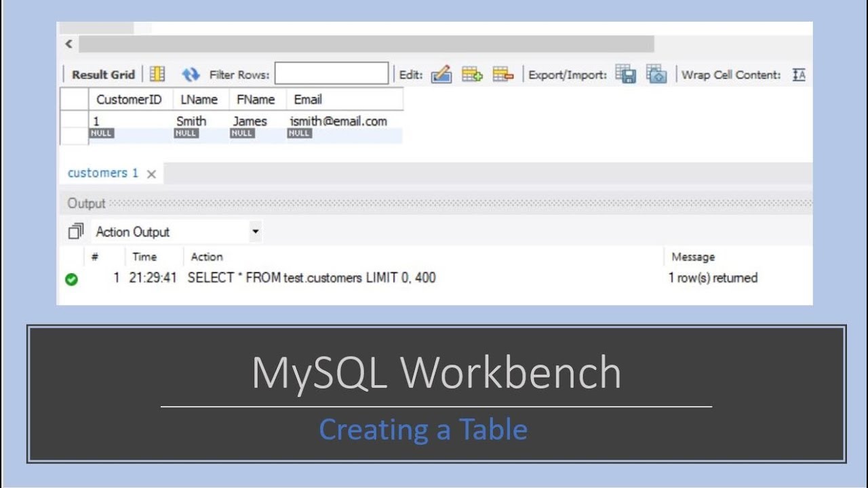Click the import records from file icon
868x488 pixels.
click(x=656, y=74)
